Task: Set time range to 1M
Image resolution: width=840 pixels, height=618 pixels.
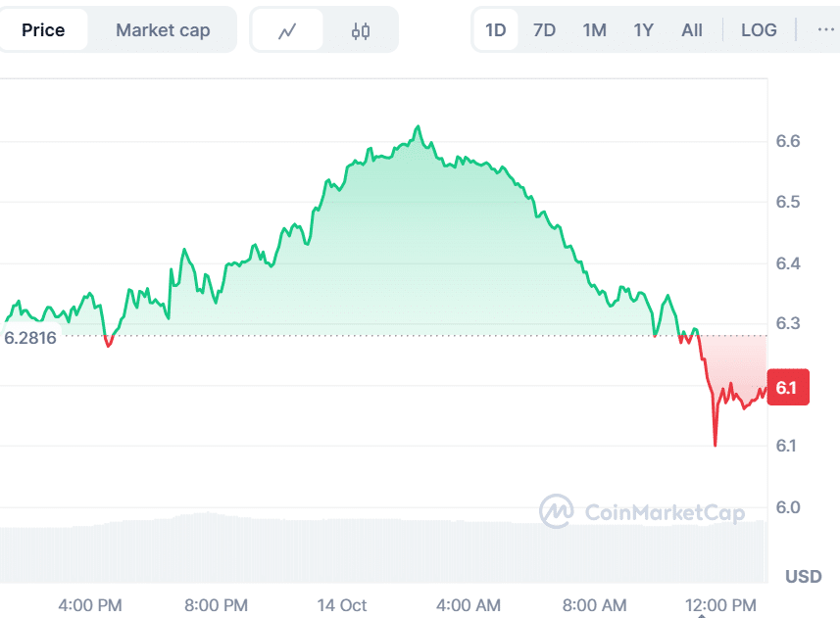Action: [x=594, y=30]
